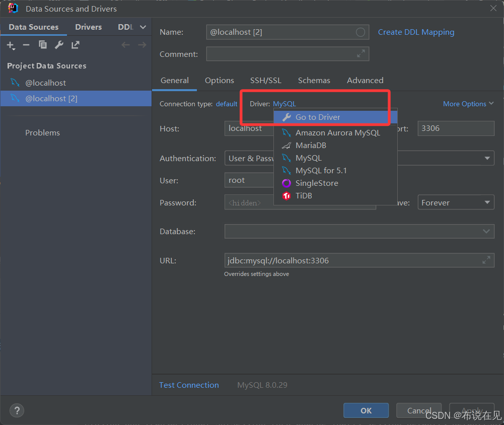Click the Create DDL Mapping link

pyautogui.click(x=416, y=32)
